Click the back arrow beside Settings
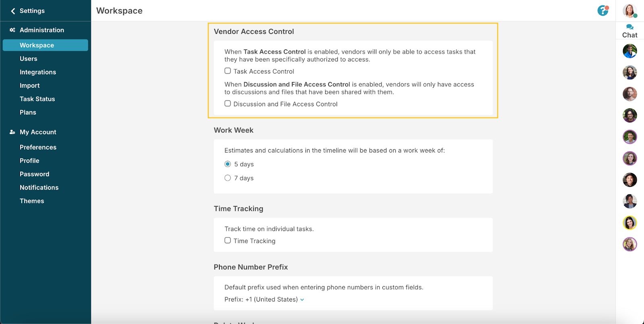Viewport: 644px width, 324px height. (x=13, y=11)
